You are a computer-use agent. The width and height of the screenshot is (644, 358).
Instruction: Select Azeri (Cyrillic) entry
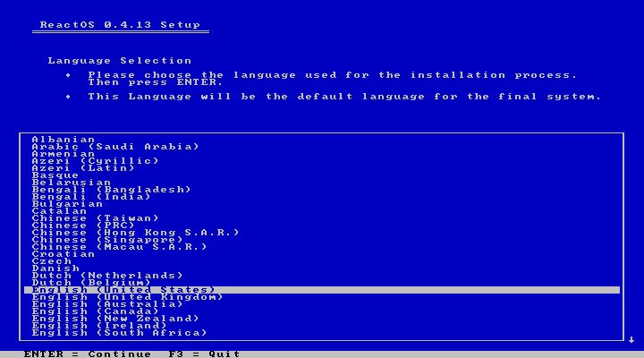coord(96,161)
